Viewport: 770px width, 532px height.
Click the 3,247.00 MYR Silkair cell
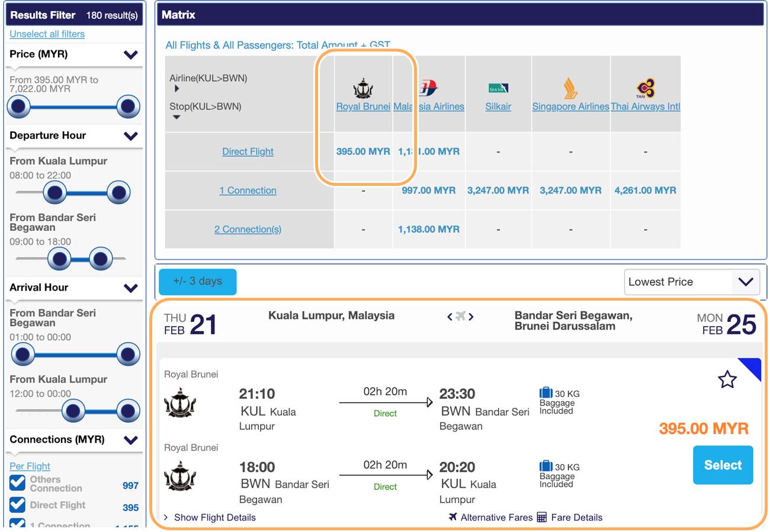click(498, 191)
